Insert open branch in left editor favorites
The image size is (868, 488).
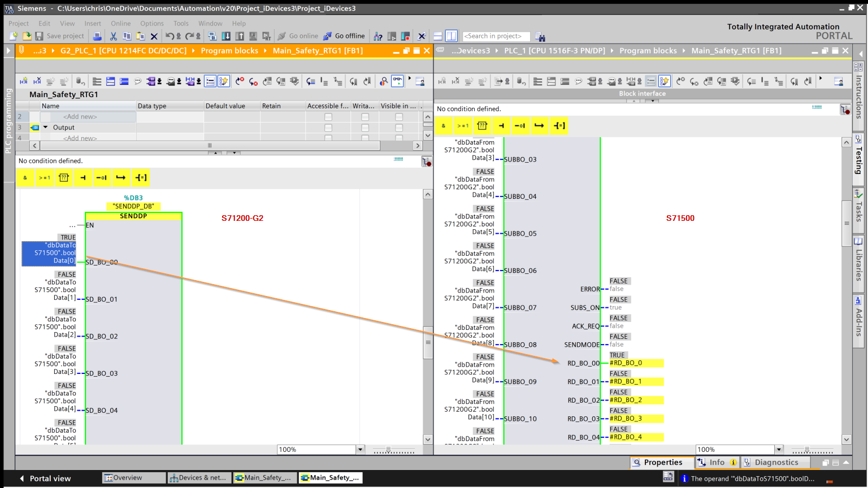click(121, 178)
